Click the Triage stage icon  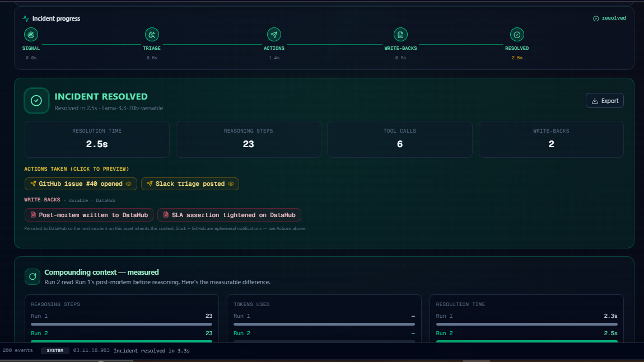tap(152, 35)
